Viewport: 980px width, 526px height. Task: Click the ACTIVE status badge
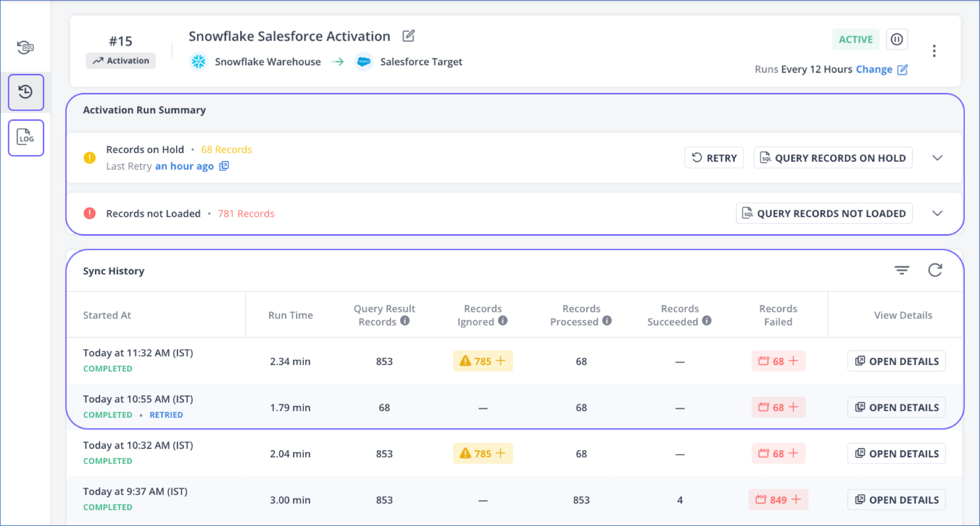point(856,39)
